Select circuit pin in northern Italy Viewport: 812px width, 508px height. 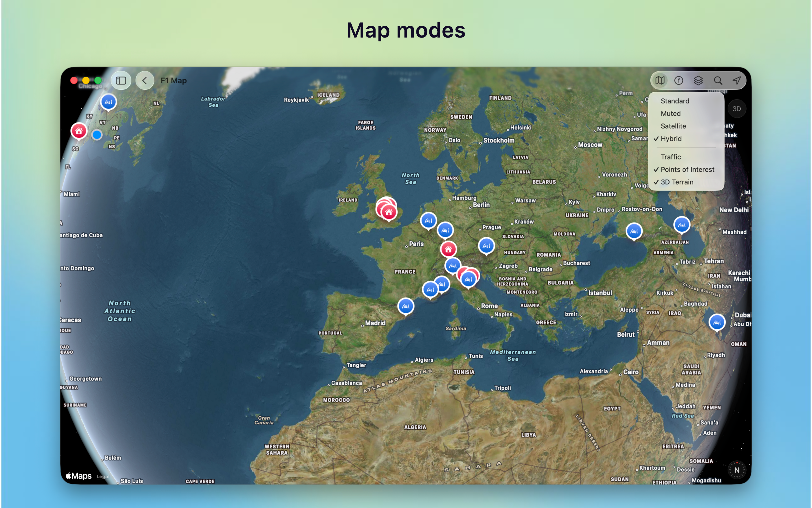tap(468, 279)
